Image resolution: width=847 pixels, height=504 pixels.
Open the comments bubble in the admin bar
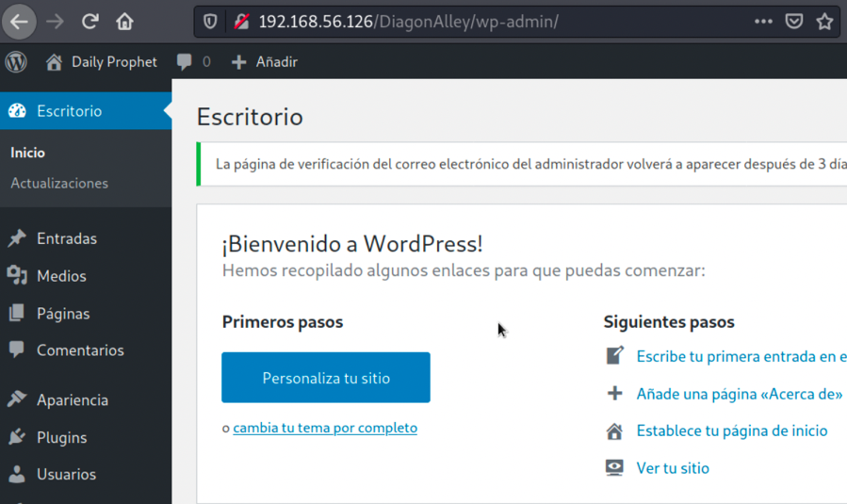tap(185, 62)
